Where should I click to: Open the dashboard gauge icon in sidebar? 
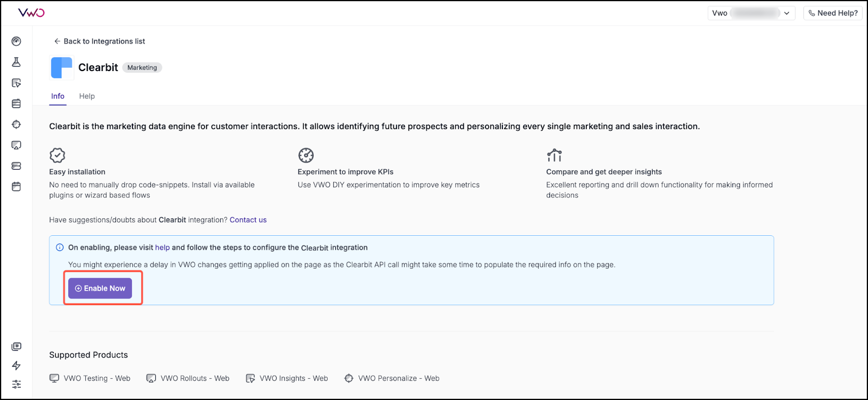tap(16, 41)
